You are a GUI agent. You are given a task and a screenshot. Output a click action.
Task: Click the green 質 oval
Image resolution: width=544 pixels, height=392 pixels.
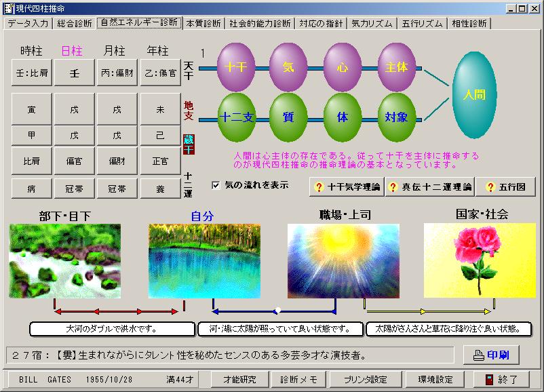[x=288, y=117]
